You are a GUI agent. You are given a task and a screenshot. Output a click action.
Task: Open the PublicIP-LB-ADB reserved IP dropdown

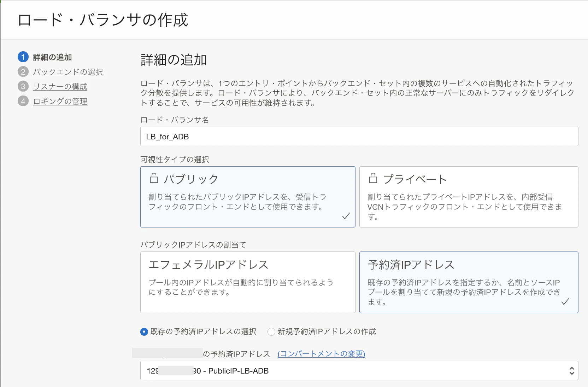pyautogui.click(x=359, y=371)
